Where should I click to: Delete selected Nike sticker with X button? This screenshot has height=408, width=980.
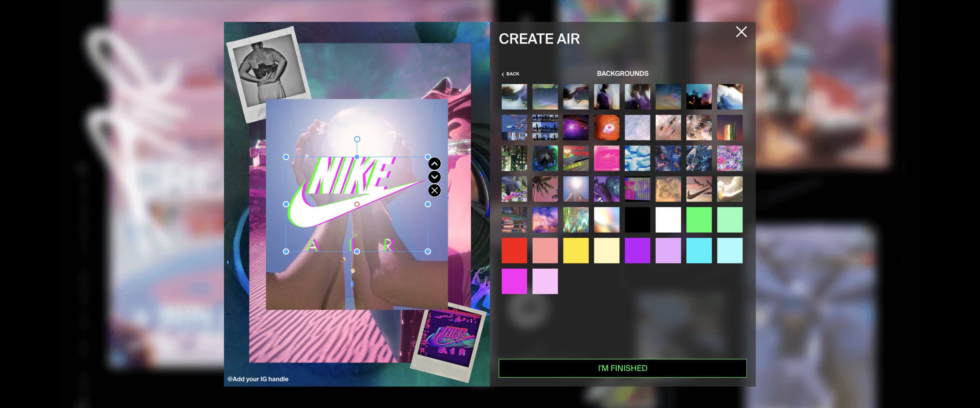point(435,190)
